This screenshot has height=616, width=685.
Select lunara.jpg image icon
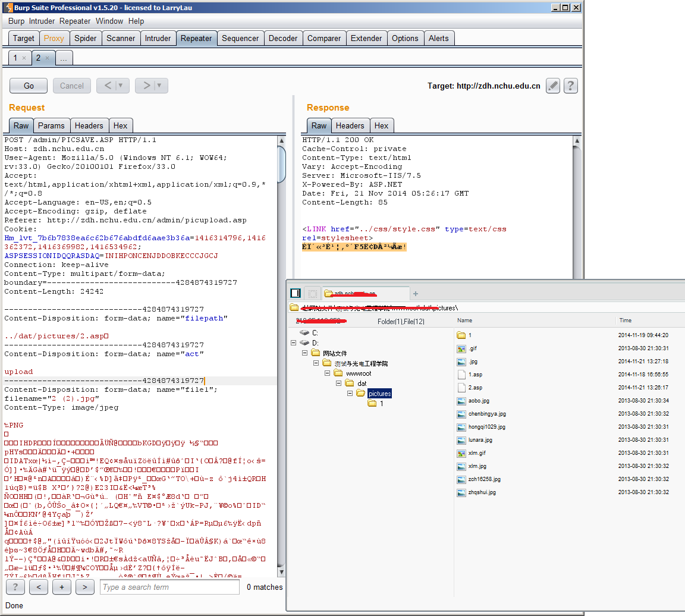(x=461, y=441)
